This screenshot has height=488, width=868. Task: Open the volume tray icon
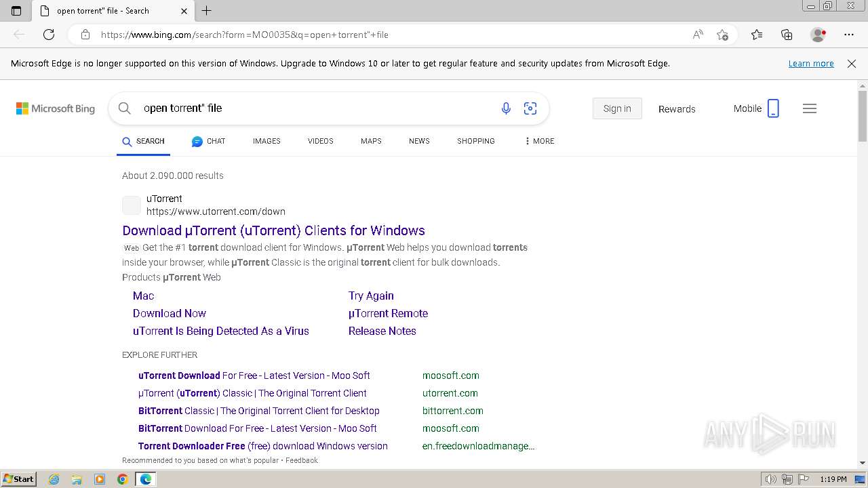tap(770, 479)
